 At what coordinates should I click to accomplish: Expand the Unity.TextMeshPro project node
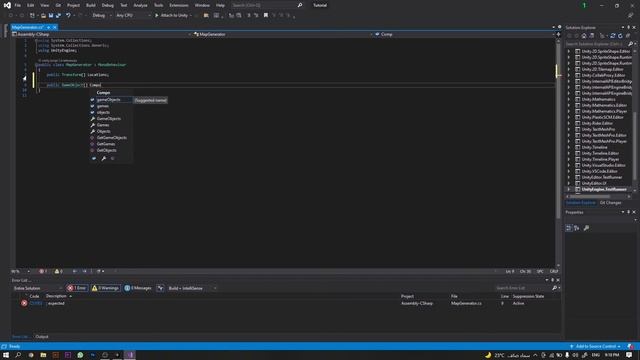[569, 129]
